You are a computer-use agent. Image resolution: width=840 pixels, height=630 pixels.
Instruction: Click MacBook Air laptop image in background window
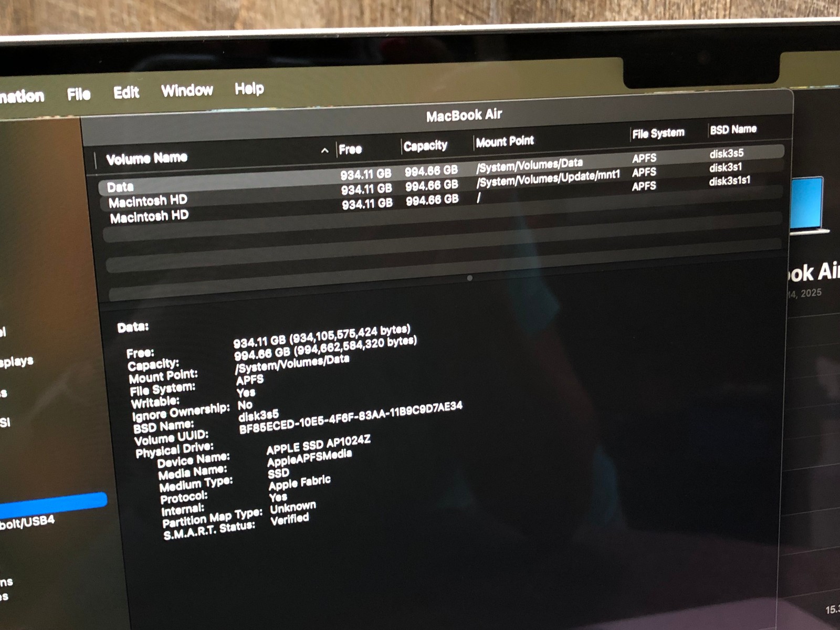tap(810, 206)
